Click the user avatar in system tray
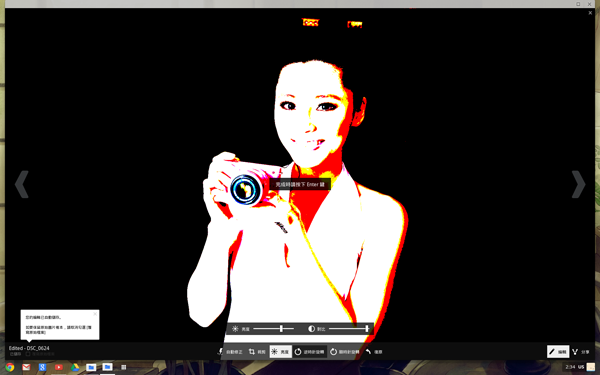Screen dimensions: 600x375 tap(590, 367)
